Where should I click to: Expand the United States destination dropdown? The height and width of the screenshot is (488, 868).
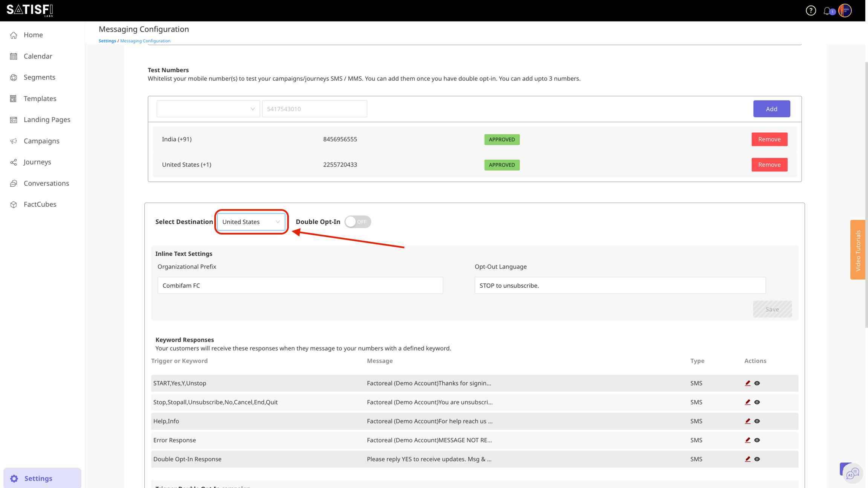click(251, 222)
